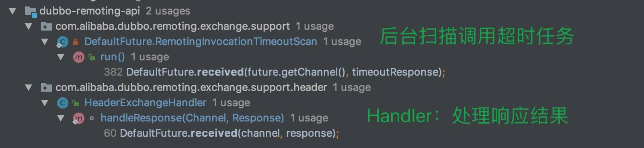Click the red lock icon for RemotingInvocationTimeoutScan

tap(76, 42)
